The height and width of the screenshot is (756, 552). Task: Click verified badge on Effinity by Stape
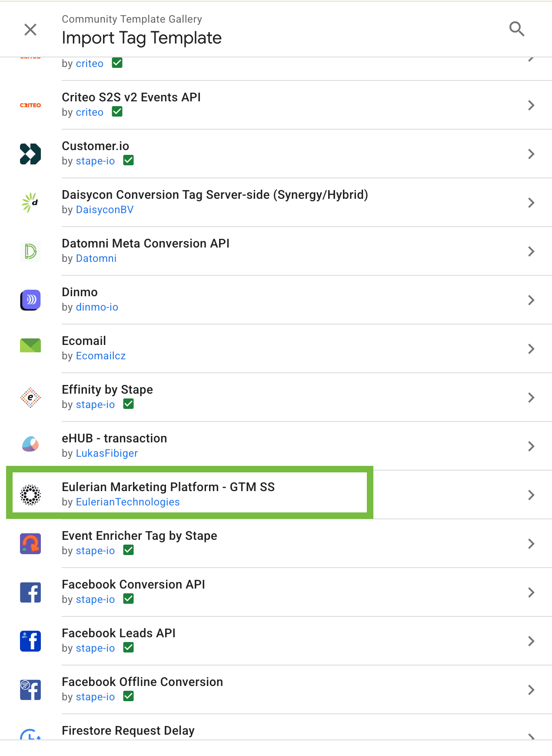[128, 404]
